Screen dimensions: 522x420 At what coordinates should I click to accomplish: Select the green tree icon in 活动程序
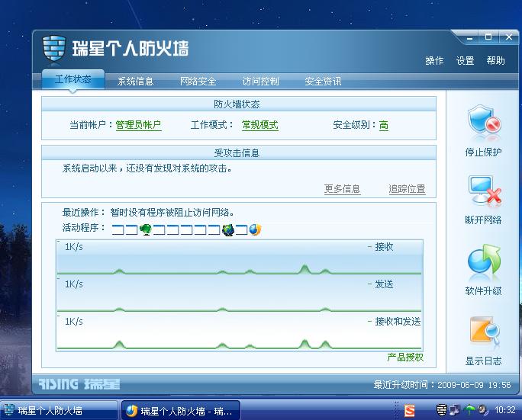tap(146, 229)
